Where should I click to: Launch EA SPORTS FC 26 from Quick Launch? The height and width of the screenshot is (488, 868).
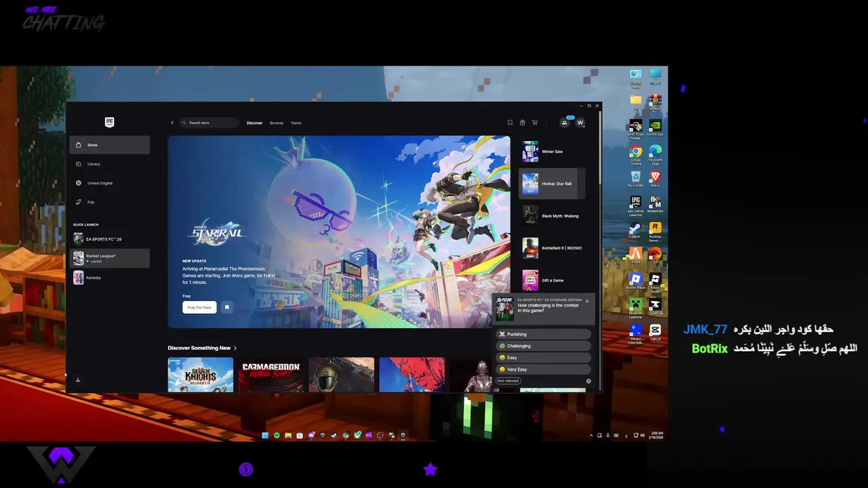110,239
